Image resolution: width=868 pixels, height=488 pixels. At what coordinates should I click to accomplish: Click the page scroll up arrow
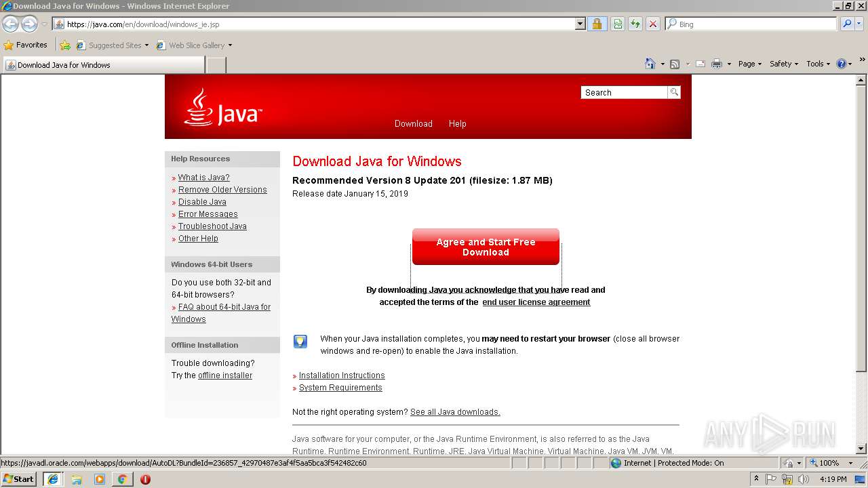(861, 80)
